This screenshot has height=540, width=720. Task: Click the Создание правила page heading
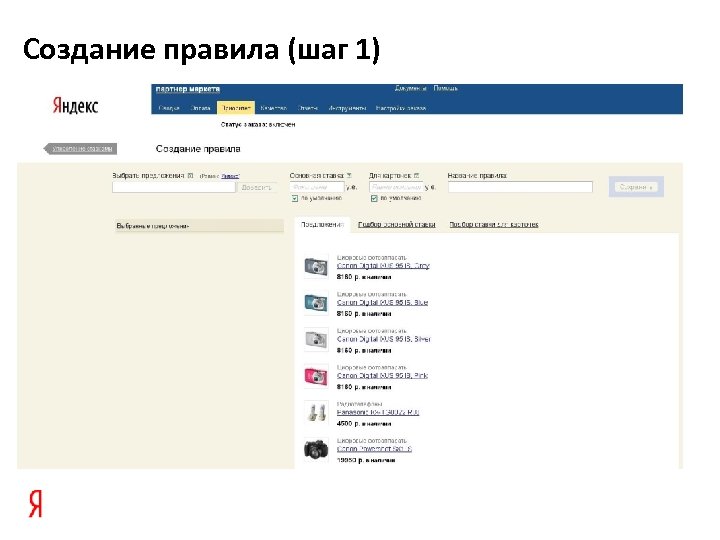pyautogui.click(x=198, y=149)
